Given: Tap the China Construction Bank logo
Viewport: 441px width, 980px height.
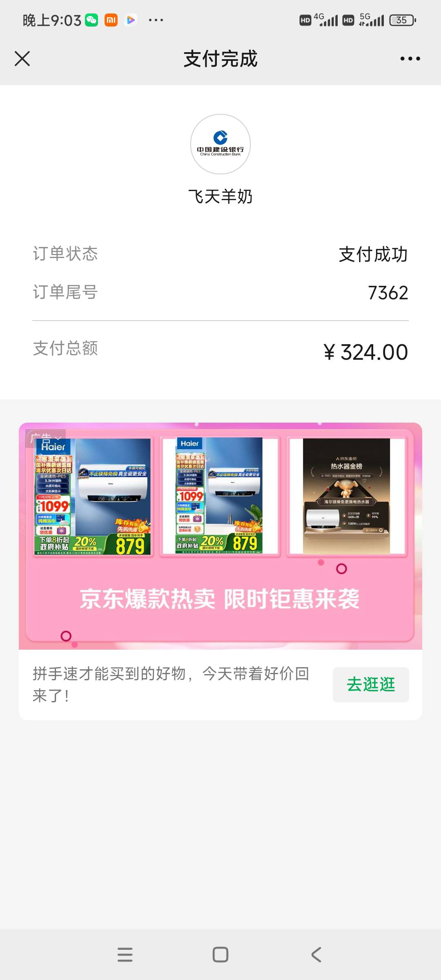Looking at the screenshot, I should click(220, 144).
